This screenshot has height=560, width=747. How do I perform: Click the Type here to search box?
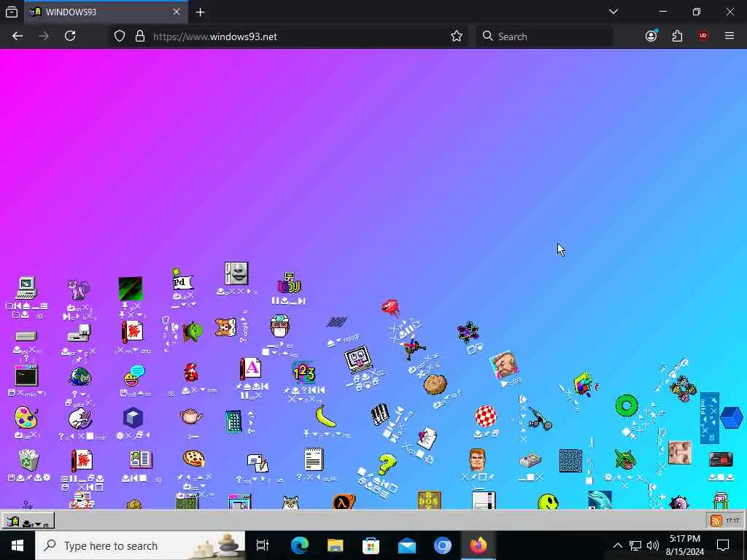(x=140, y=545)
